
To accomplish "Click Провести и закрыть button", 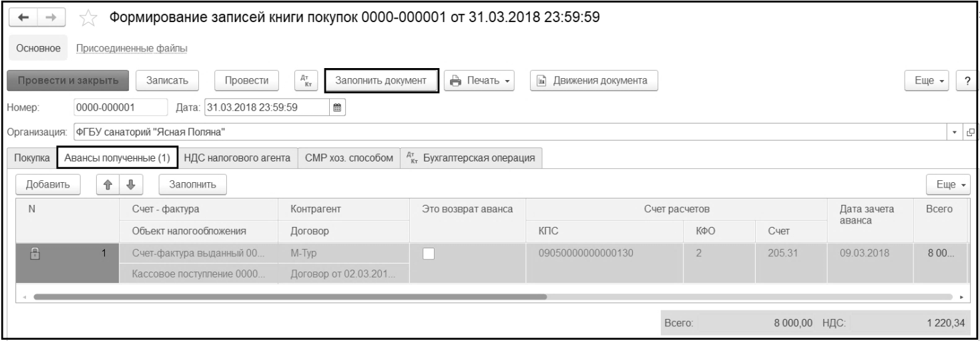I will click(69, 81).
